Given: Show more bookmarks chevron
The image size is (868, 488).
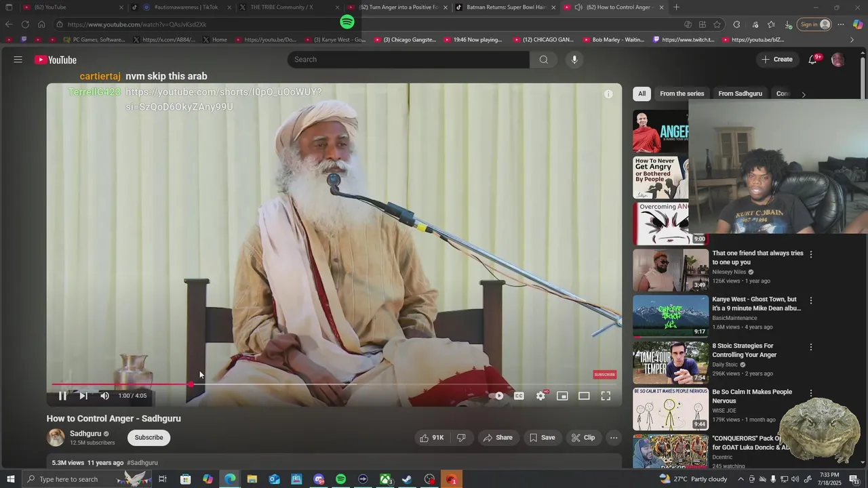Looking at the screenshot, I should pos(852,40).
